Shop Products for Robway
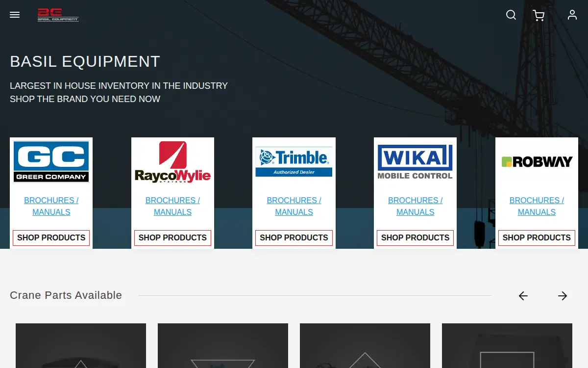Screen dimensions: 588x368 pos(537,238)
